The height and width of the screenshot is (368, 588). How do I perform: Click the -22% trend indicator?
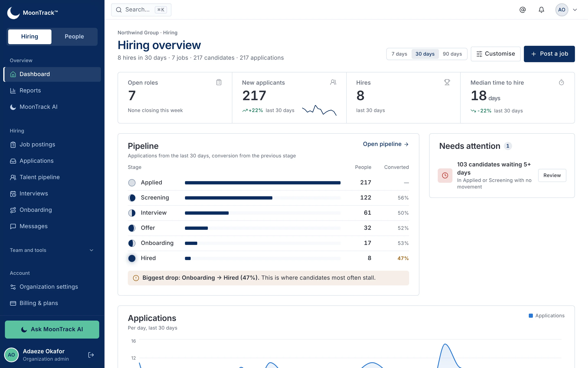(481, 111)
